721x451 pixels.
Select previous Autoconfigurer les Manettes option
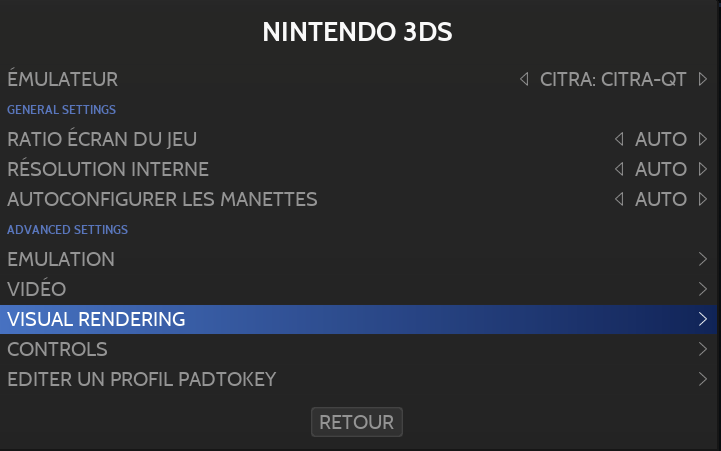coord(620,199)
